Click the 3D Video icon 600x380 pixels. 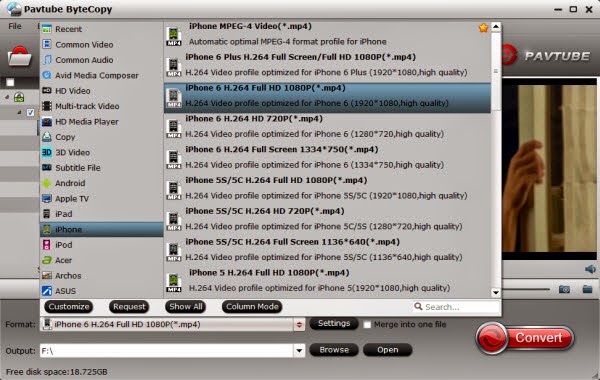tap(47, 152)
